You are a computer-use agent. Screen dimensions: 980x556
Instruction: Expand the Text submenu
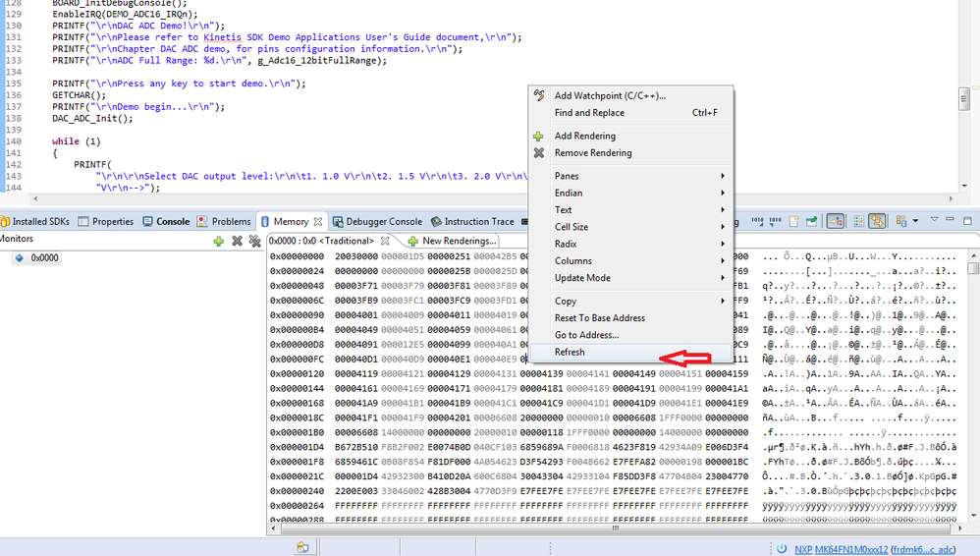(630, 209)
